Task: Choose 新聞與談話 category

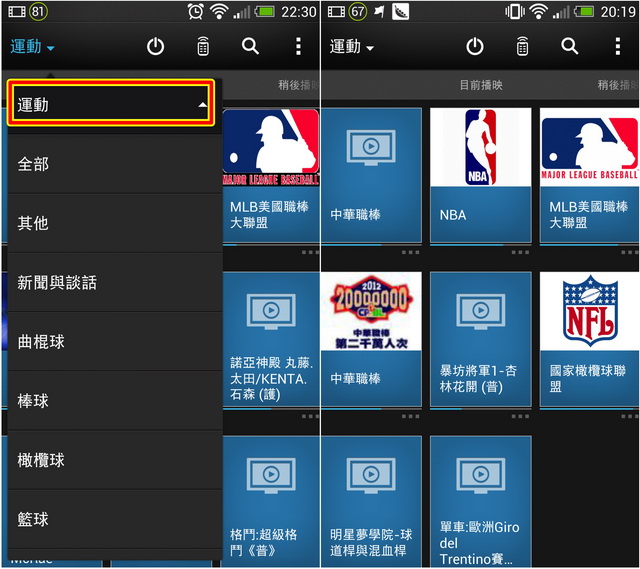Action: pos(115,282)
